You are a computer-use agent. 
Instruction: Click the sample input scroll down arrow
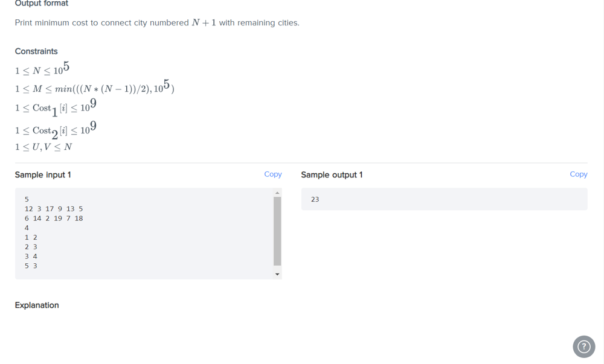pyautogui.click(x=277, y=274)
